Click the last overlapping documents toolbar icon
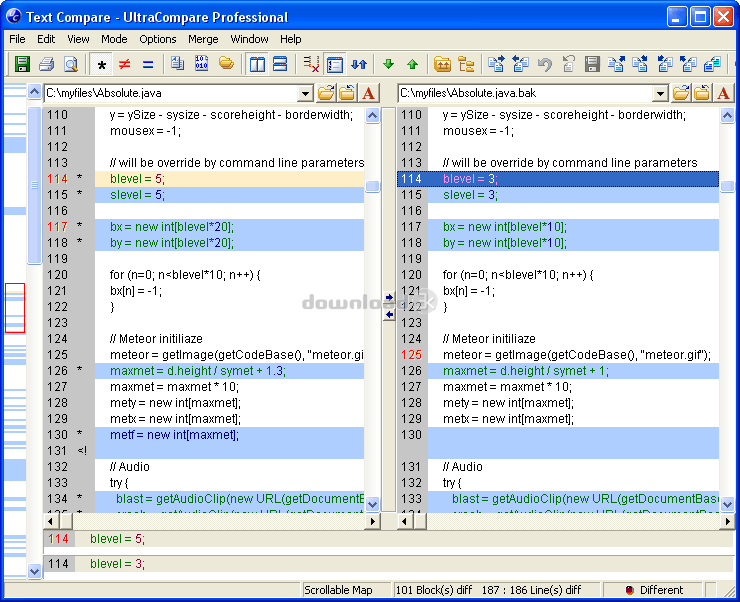 [712, 64]
